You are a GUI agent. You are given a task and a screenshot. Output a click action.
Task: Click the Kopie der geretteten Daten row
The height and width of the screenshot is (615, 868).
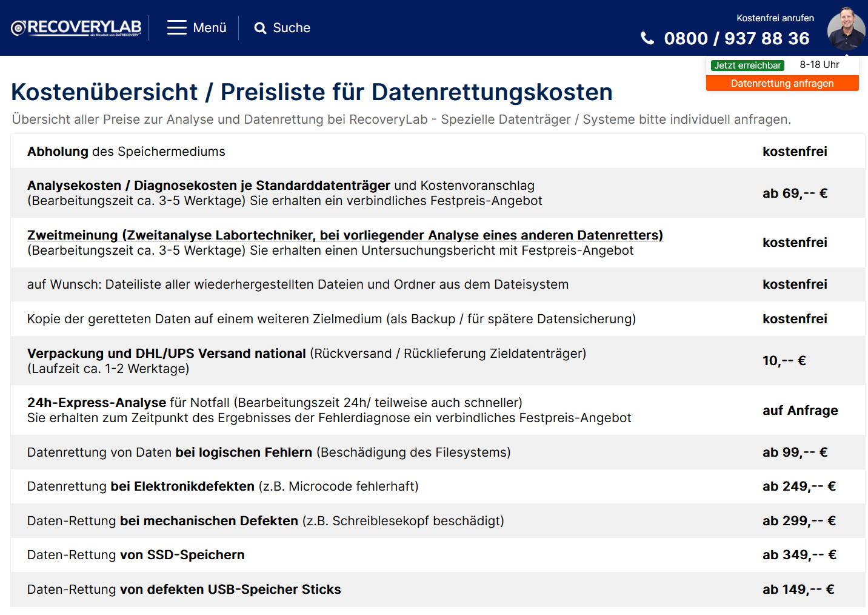[x=438, y=319]
